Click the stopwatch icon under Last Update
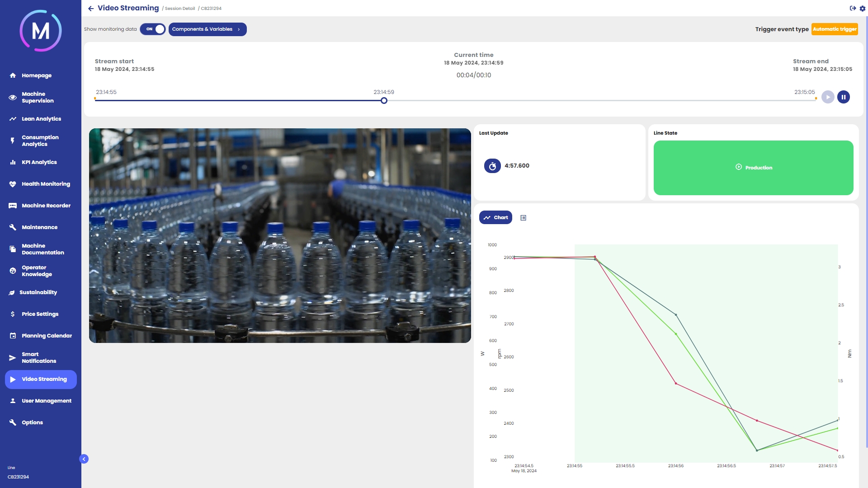 click(x=492, y=166)
